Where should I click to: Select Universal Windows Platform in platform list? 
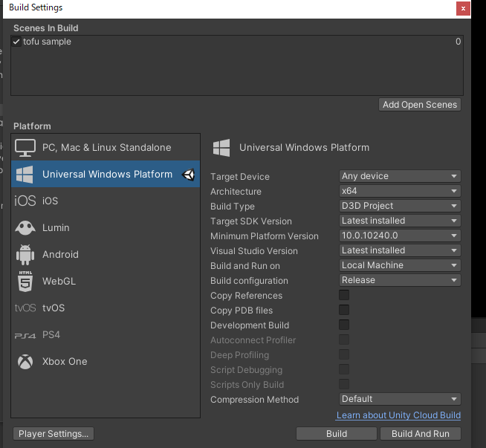click(x=106, y=174)
